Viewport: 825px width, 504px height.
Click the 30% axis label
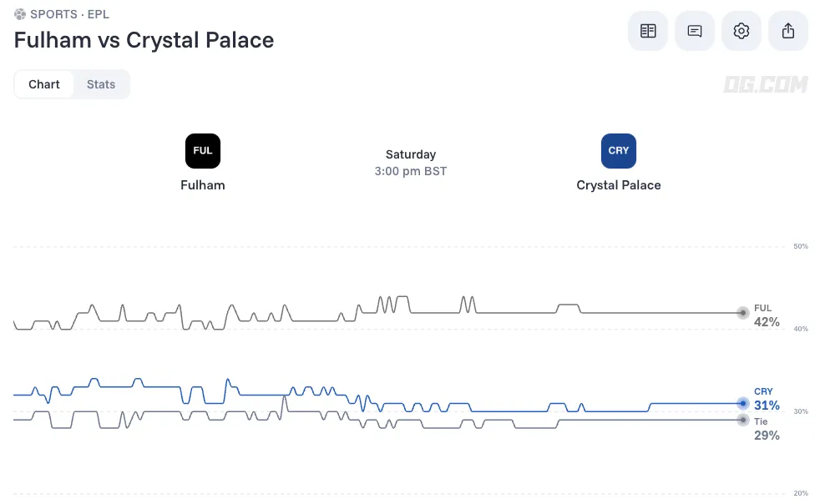(x=801, y=411)
